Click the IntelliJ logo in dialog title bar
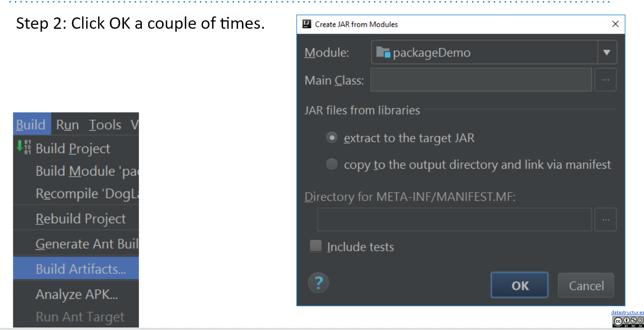Screen dimensions: 644x330 point(306,24)
